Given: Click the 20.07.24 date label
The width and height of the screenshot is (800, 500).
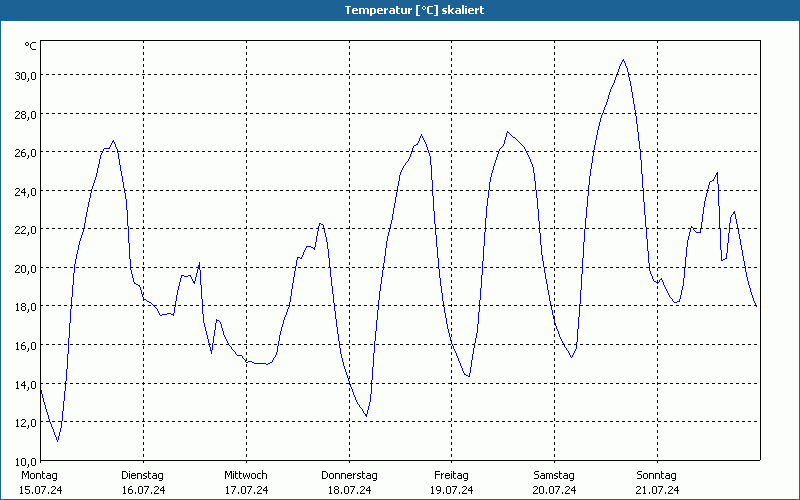Looking at the screenshot, I should (x=555, y=490).
